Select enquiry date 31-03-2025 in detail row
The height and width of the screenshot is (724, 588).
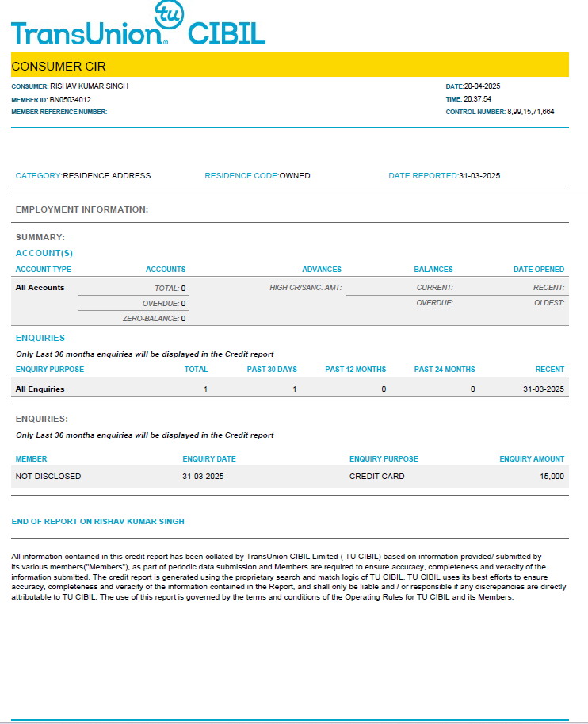[203, 477]
